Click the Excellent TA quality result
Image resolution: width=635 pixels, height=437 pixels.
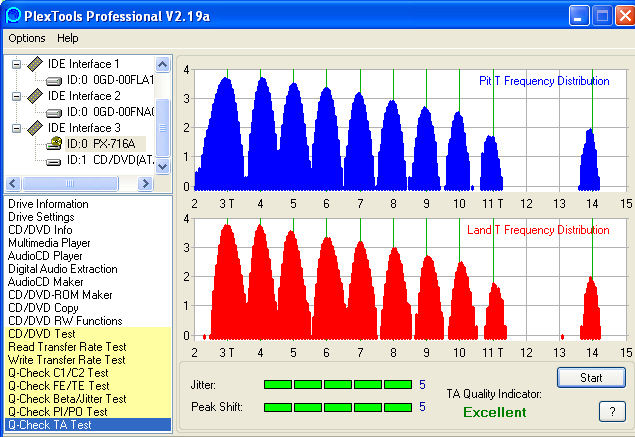[x=494, y=412]
